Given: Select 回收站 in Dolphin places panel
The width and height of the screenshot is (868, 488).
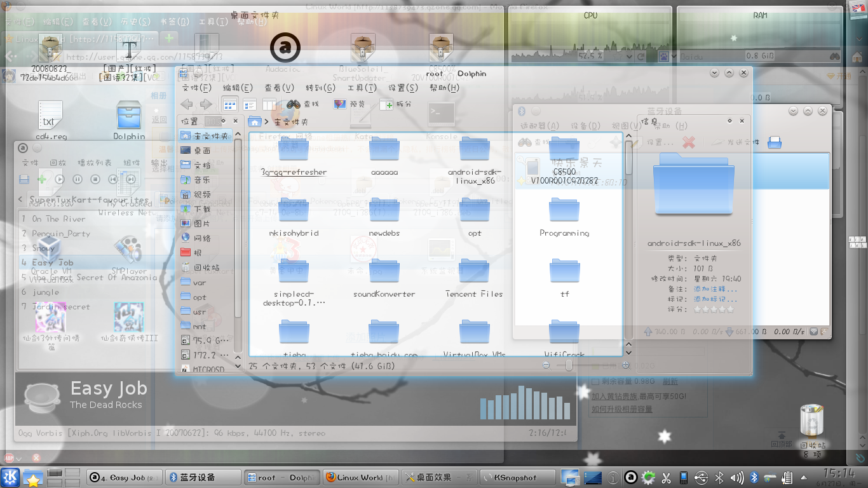Looking at the screenshot, I should coord(206,268).
